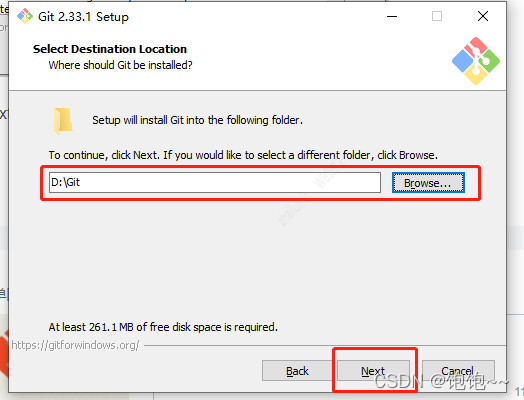Viewport: 524px width, 400px height.
Task: Minimize the Git Setup window
Action: coord(392,16)
